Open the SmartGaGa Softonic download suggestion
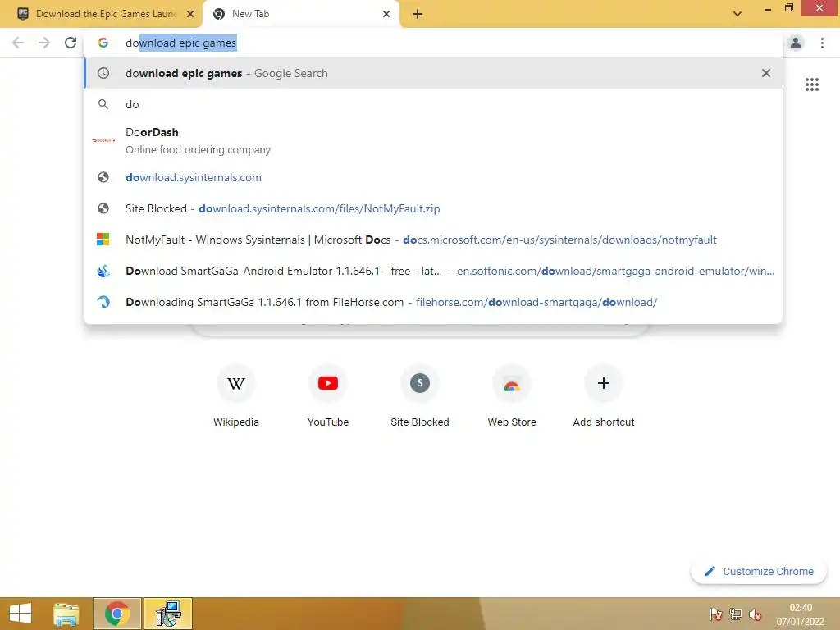Viewport: 840px width, 630px height. pos(433,271)
